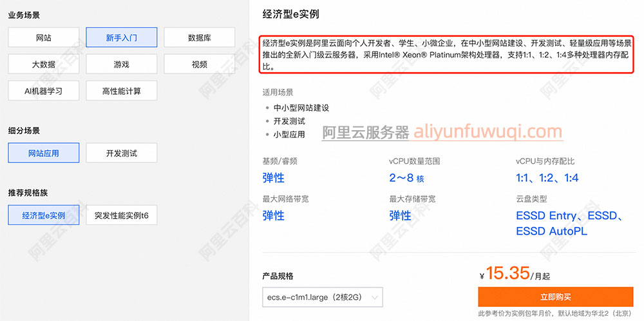The image size is (644, 321).
Task: Pick the 高性能计算 scenario
Action: point(122,91)
